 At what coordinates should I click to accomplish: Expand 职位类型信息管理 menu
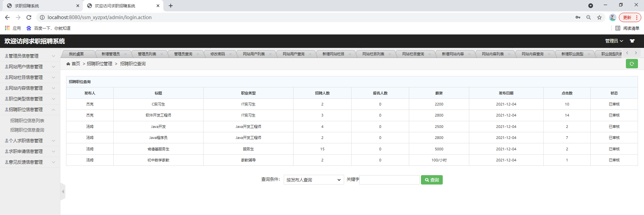click(x=30, y=99)
